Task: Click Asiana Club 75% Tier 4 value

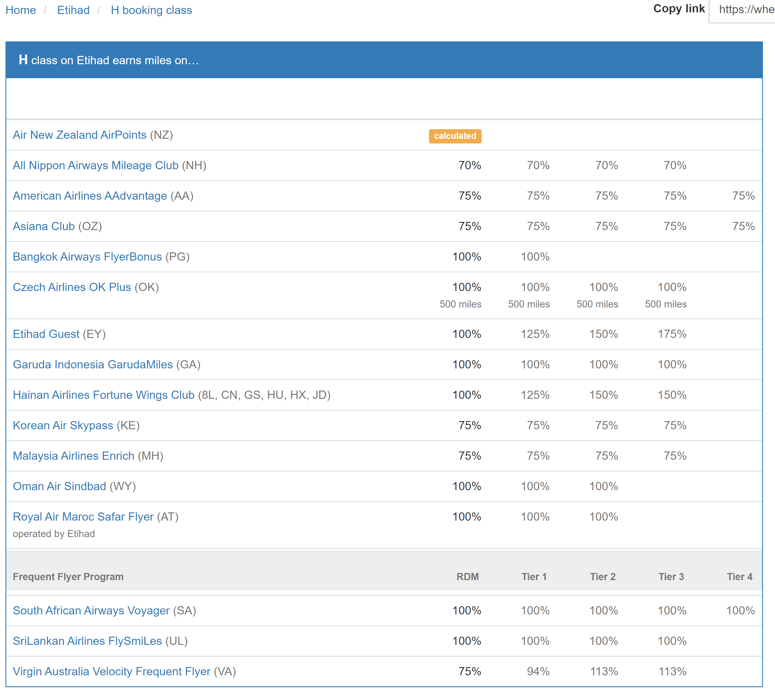Action: point(743,226)
